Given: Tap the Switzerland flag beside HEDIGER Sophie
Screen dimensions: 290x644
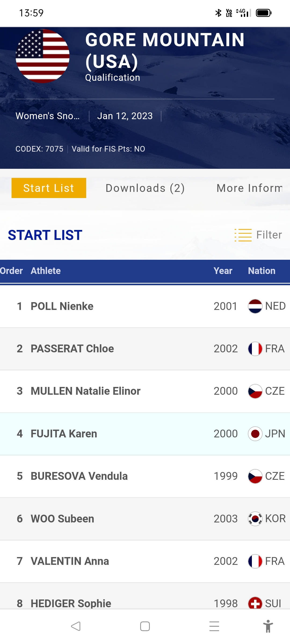Looking at the screenshot, I should pyautogui.click(x=255, y=603).
